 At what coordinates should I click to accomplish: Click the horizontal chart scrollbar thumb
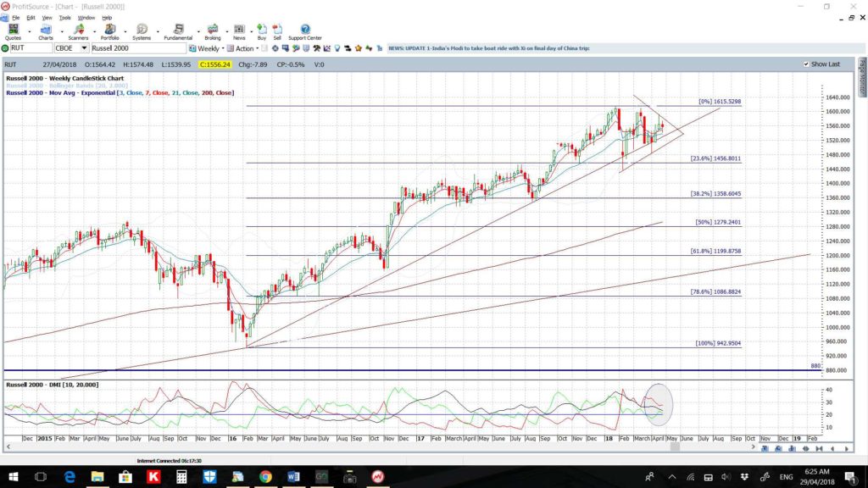tap(674, 446)
